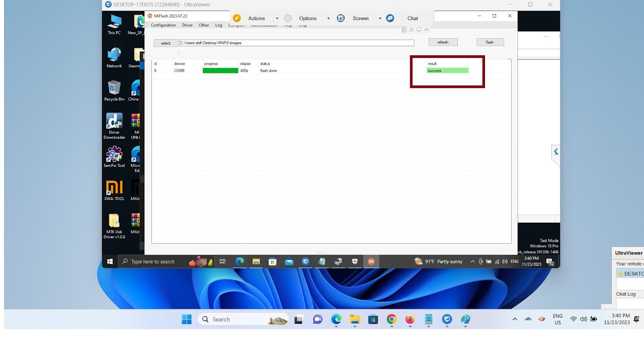Viewport: 644px width, 362px height.
Task: Open the Windows Security shield in remote taskbar
Action: pos(355,261)
